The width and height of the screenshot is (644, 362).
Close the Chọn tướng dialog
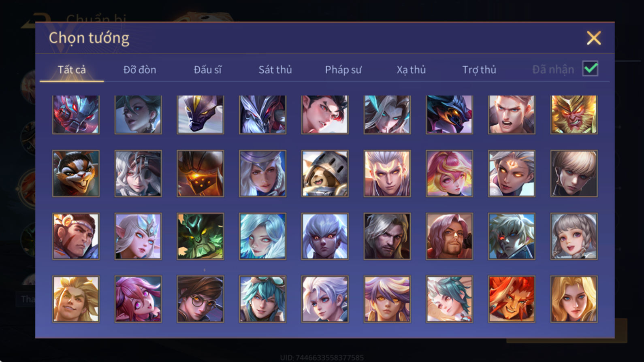[594, 38]
